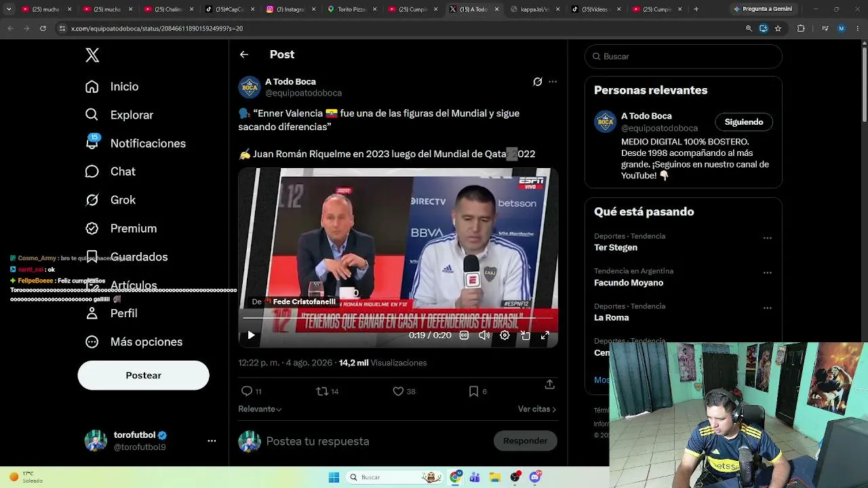Click the Chrome profile avatar M
868x488 pixels.
(842, 28)
